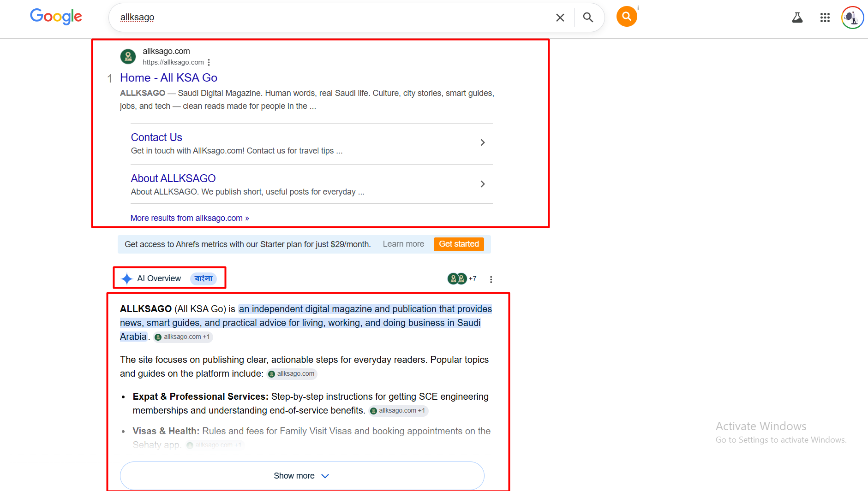Click the source chip after end-of-service benefits

point(399,411)
